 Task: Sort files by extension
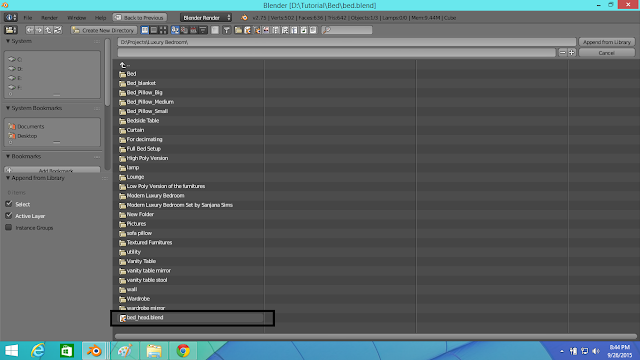point(184,30)
